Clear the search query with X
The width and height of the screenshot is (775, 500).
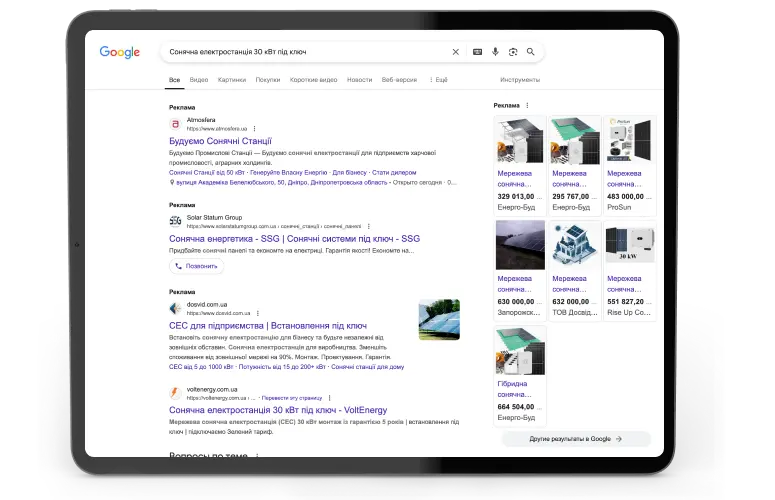coord(456,52)
